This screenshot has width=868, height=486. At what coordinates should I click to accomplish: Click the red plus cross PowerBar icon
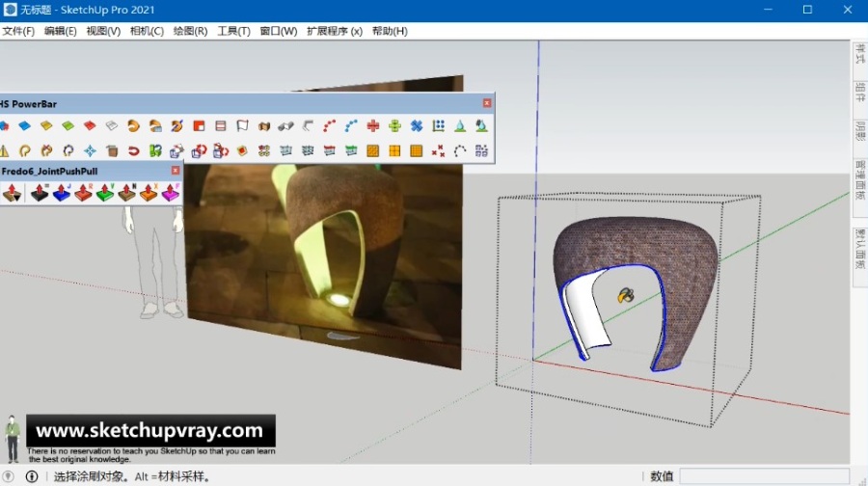tap(373, 126)
